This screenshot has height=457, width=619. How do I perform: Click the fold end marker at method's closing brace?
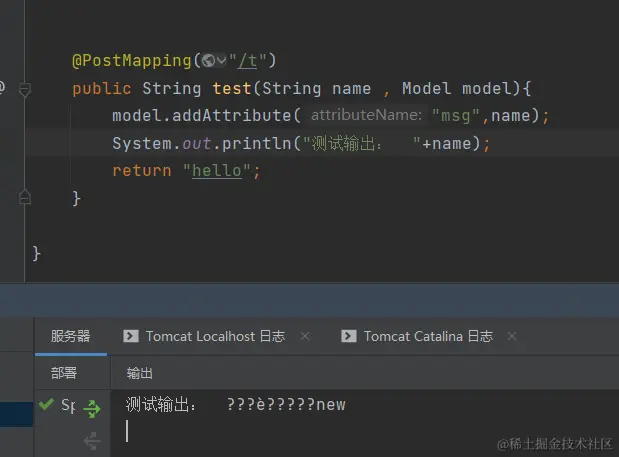(x=25, y=197)
